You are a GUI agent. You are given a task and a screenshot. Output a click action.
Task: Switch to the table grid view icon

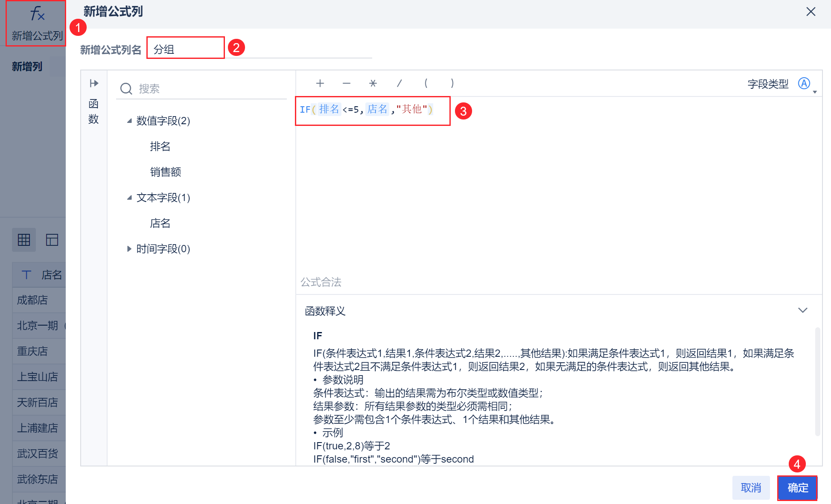24,240
